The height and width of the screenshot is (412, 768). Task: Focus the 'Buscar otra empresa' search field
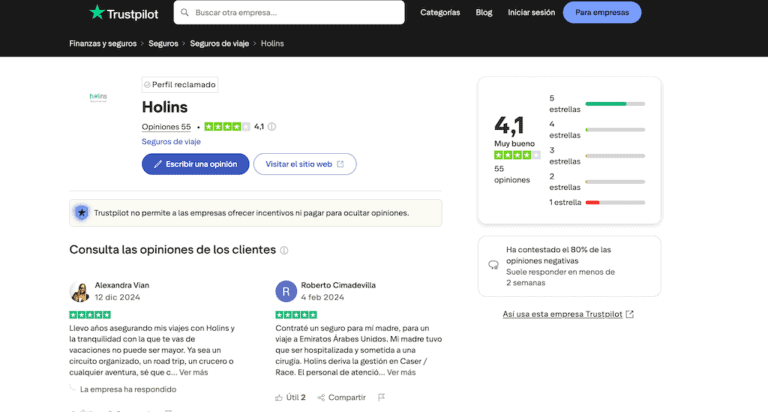click(289, 12)
